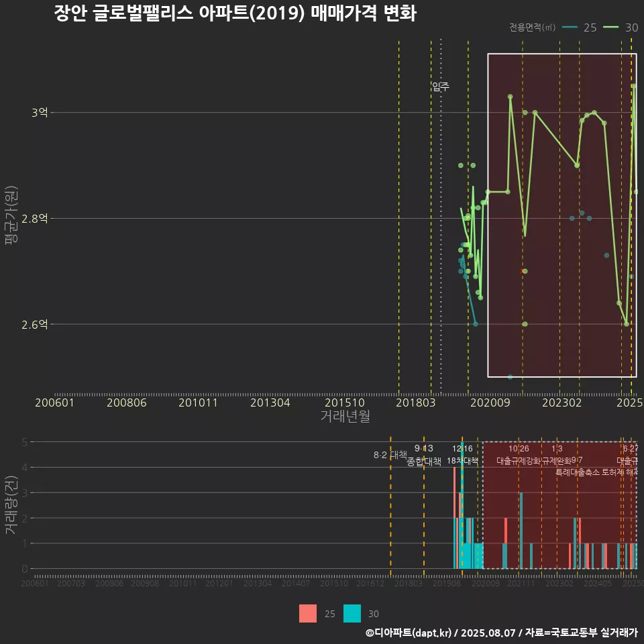Image resolution: width=644 pixels, height=644 pixels.
Task: Click the red x marker on the price chart
Action: (522, 271)
